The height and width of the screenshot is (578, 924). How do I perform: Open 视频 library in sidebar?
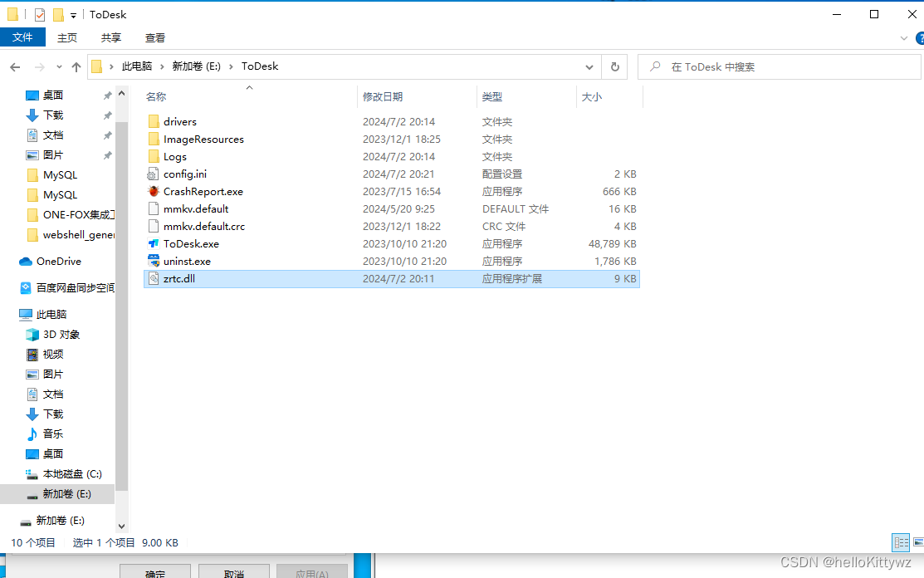click(45, 354)
